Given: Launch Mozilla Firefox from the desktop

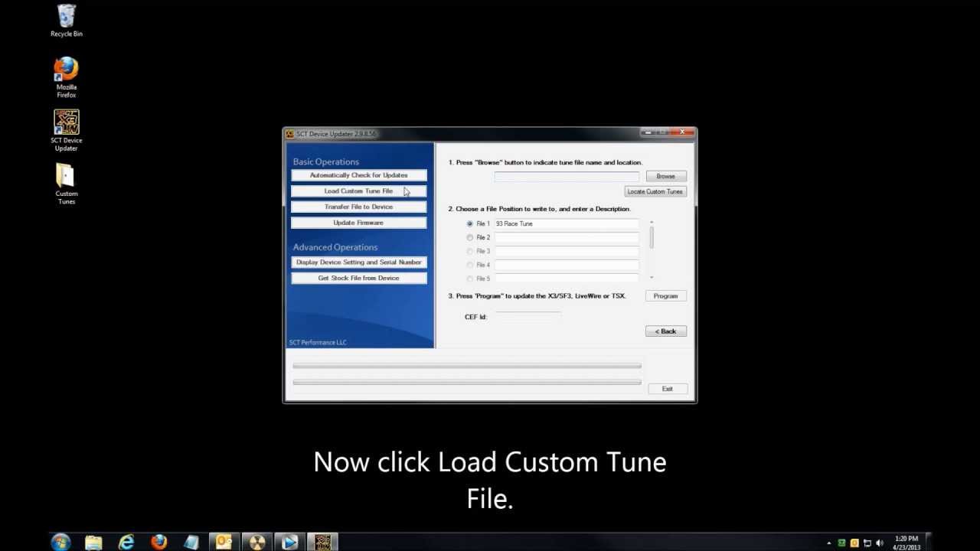Looking at the screenshot, I should (67, 77).
